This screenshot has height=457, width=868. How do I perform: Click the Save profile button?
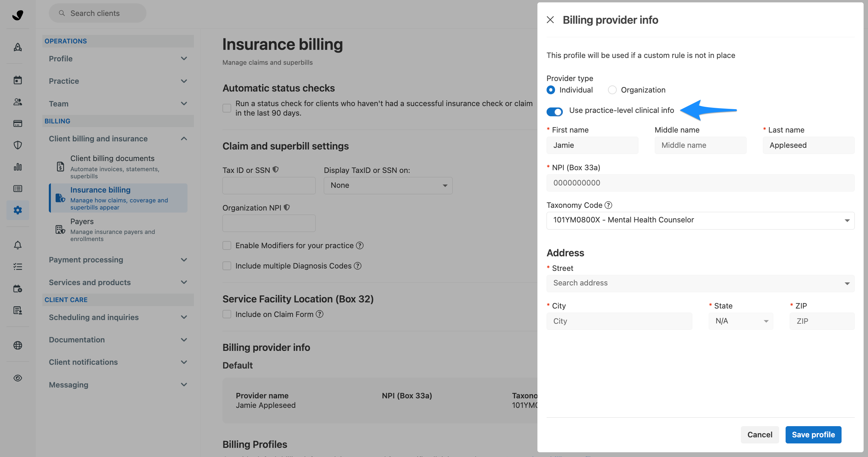click(x=813, y=435)
